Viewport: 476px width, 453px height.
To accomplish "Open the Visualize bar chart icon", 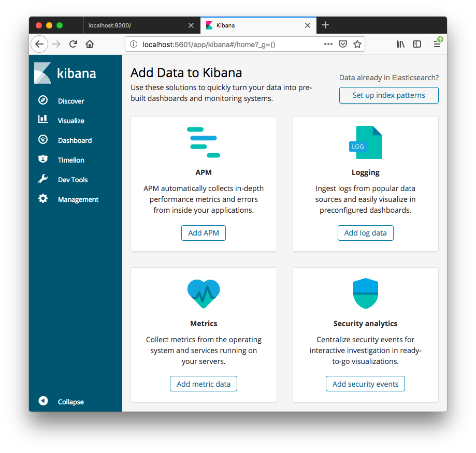I will coord(43,119).
